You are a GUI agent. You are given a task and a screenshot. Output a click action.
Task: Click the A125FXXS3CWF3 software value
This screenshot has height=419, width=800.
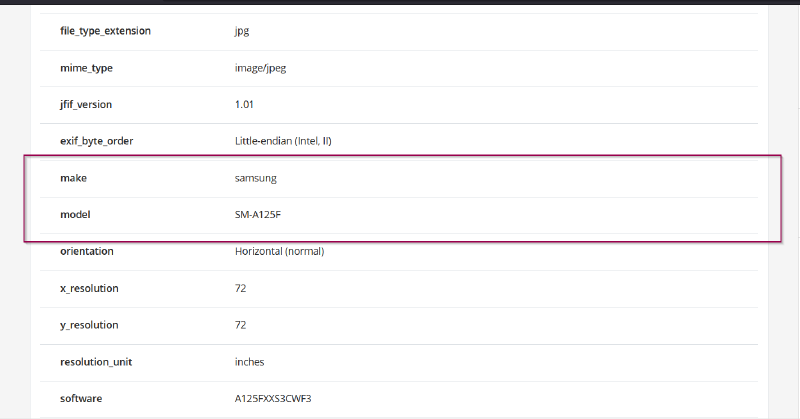(x=274, y=398)
